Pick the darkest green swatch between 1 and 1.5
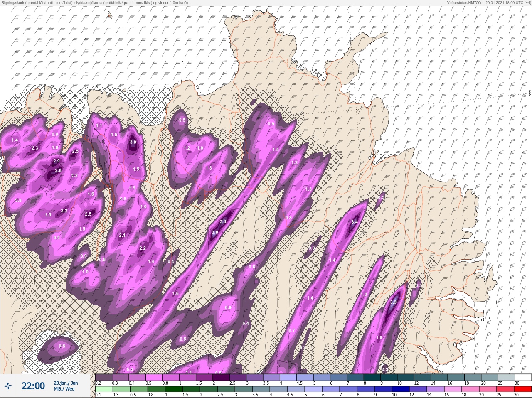532x398 pixels. click(174, 389)
